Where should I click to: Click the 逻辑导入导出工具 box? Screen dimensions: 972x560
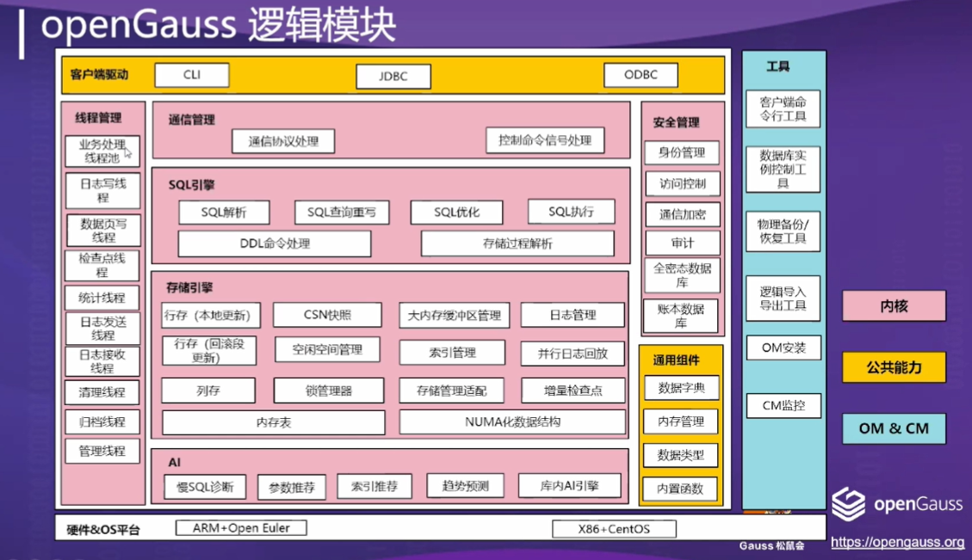(x=783, y=298)
